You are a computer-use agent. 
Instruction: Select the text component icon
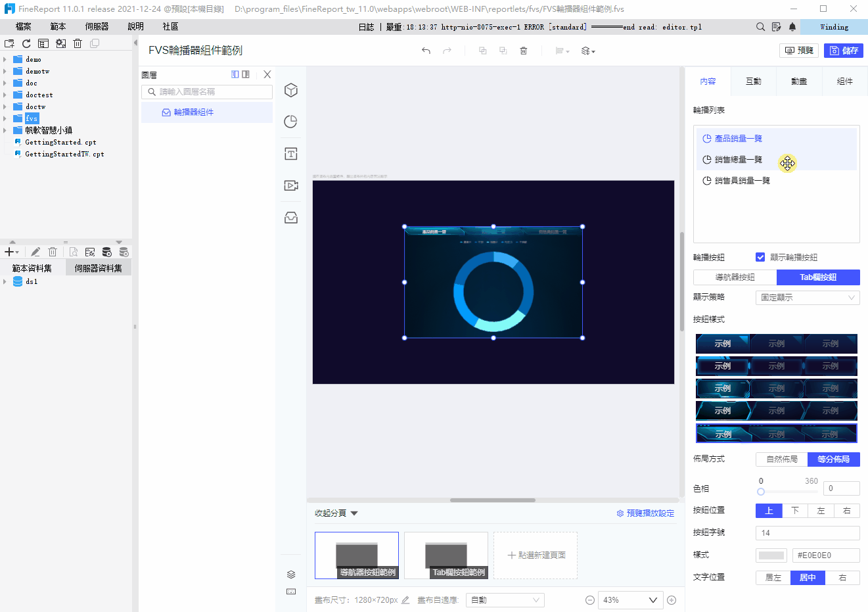tap(291, 154)
